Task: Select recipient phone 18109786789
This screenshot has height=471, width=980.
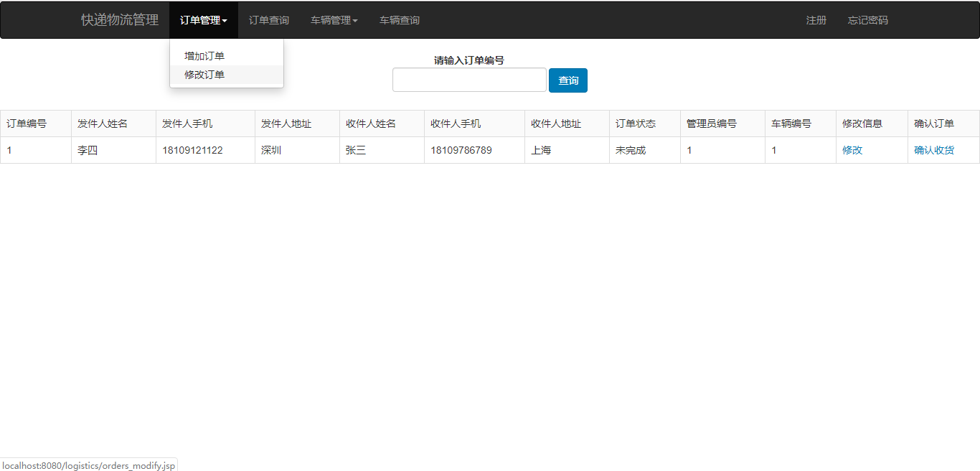Action: click(475, 150)
